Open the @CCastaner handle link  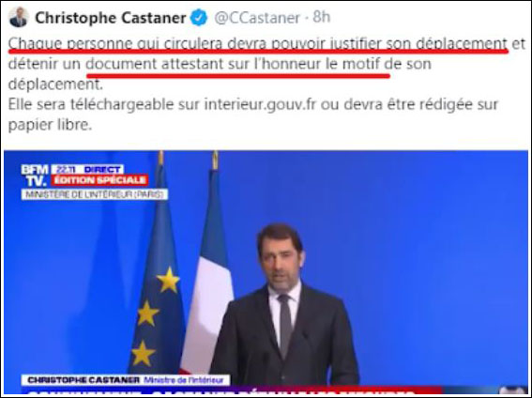pyautogui.click(x=257, y=18)
